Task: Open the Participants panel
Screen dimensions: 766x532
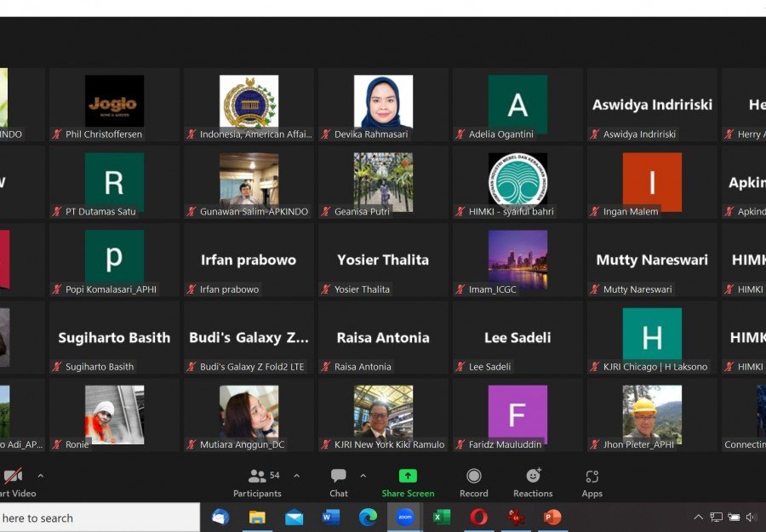Action: [x=257, y=483]
